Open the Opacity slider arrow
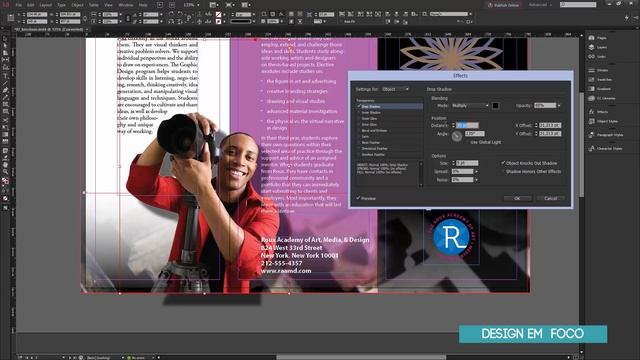Screen dimensions: 640x360 (x=559, y=106)
